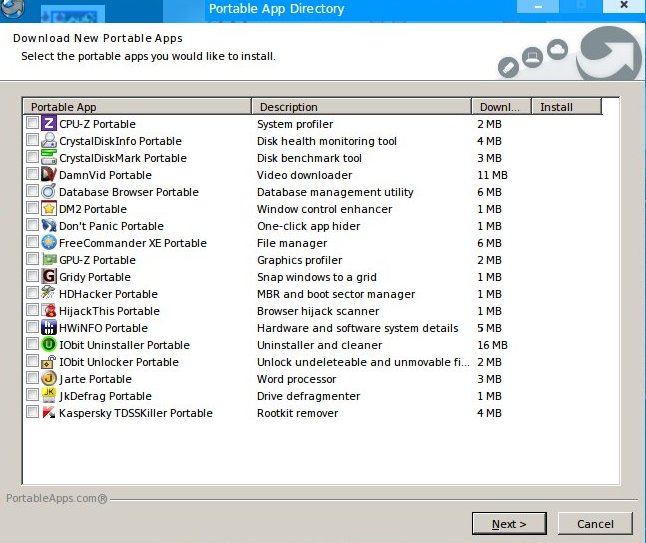
Task: Click the Install column header
Action: pos(566,107)
